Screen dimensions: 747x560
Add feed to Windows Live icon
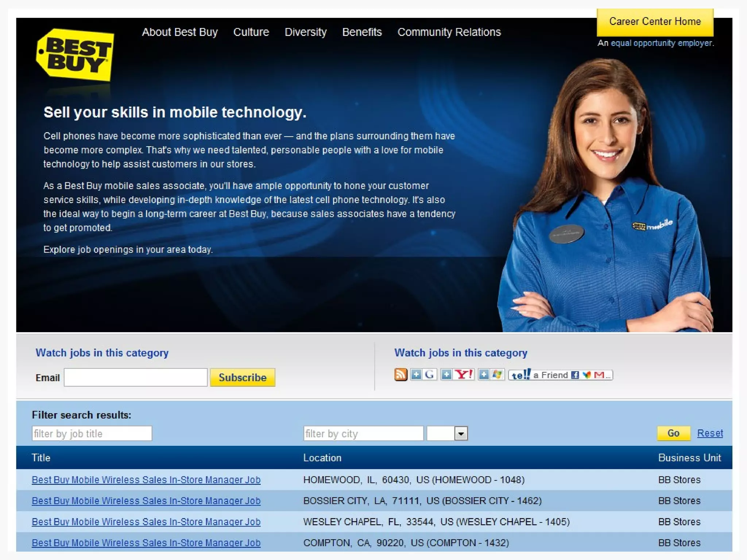[x=491, y=374]
